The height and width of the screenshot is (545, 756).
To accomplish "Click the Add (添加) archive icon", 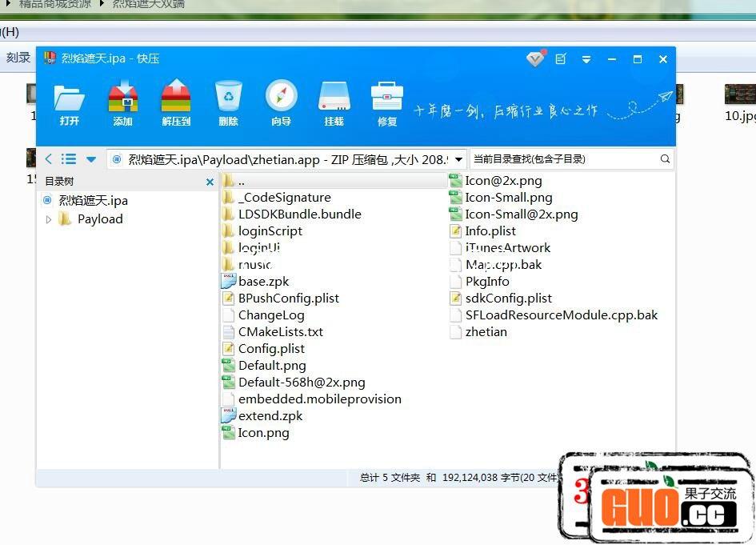I will (x=122, y=98).
